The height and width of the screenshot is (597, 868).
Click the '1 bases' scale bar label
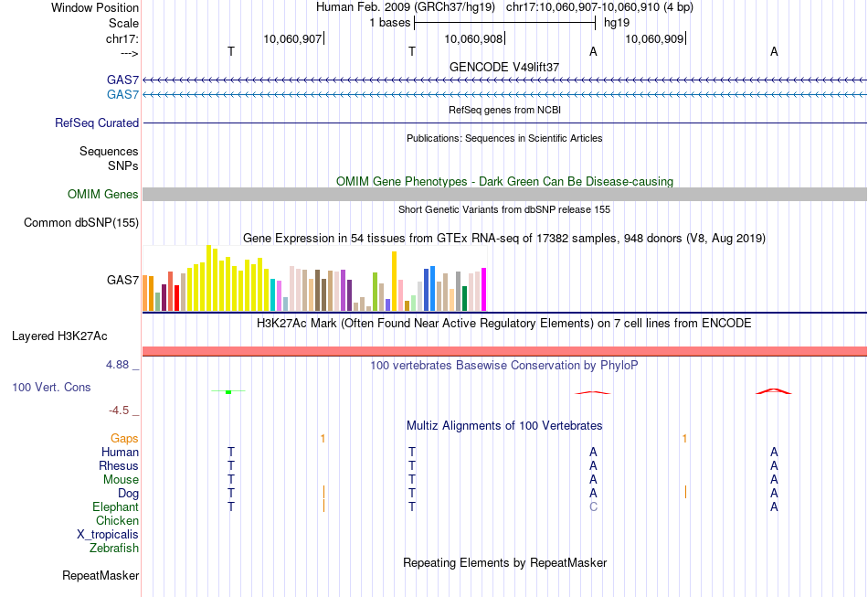(390, 23)
